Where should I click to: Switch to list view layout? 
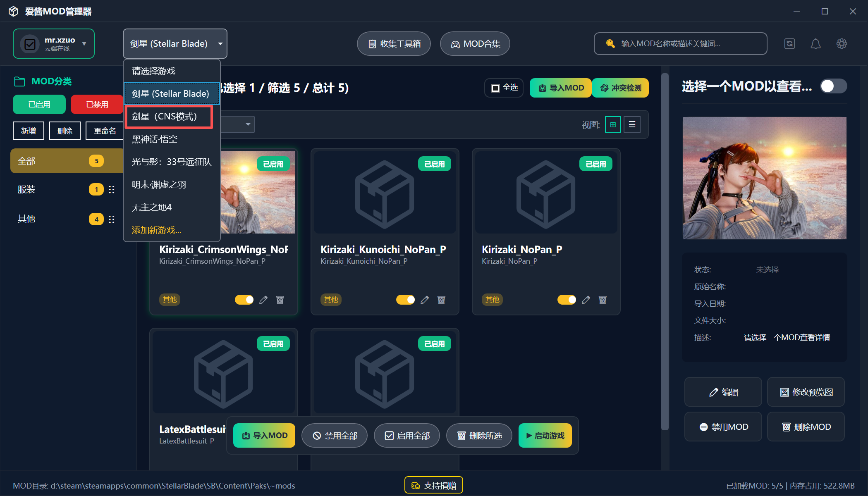[632, 124]
